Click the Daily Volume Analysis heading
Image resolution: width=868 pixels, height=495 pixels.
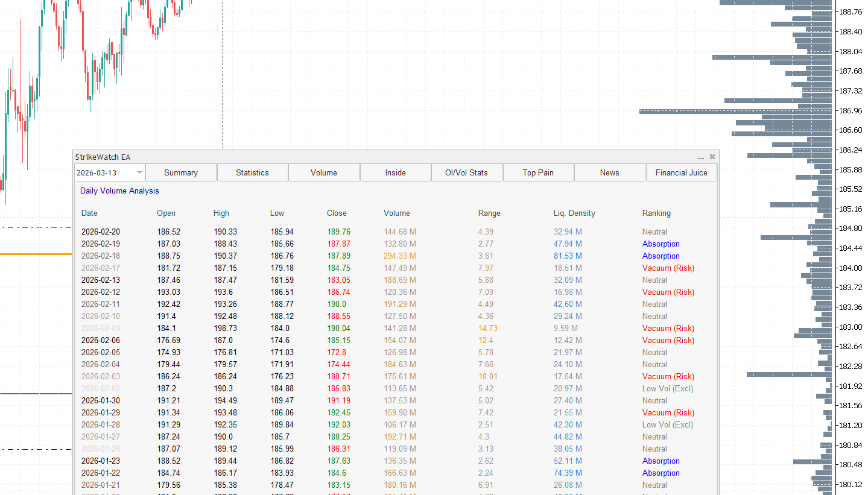coord(119,191)
